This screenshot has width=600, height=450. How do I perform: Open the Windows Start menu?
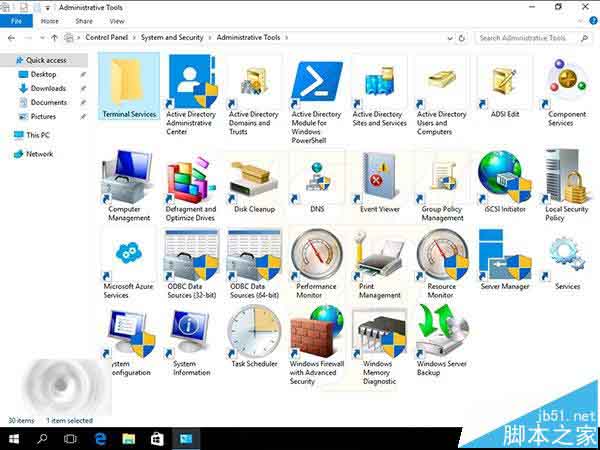pyautogui.click(x=14, y=439)
